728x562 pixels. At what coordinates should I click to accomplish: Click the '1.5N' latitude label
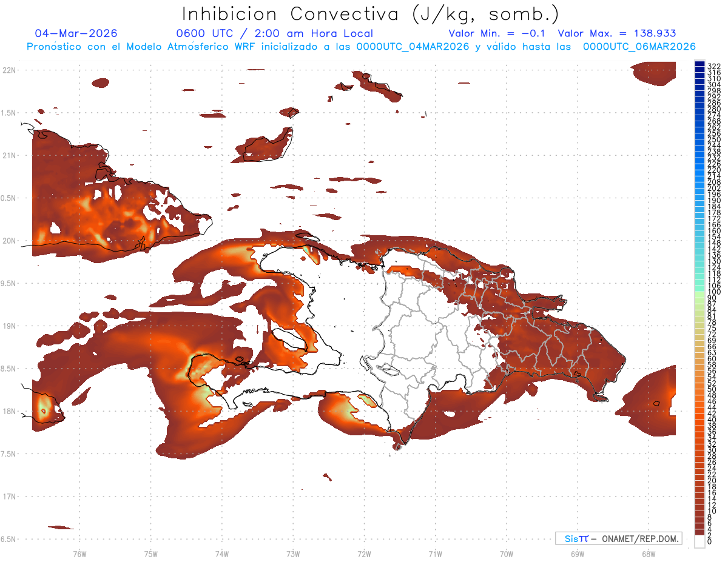pos(9,113)
